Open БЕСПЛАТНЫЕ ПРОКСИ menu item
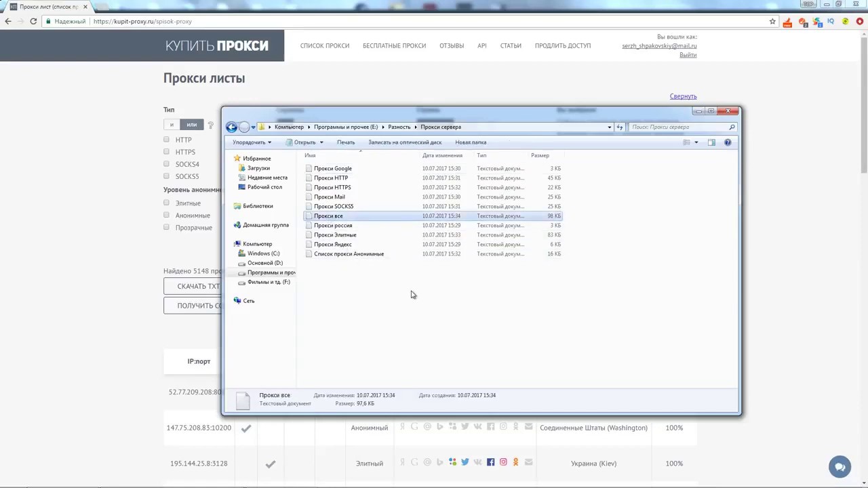Screen dimensions: 868x488 click(x=394, y=45)
